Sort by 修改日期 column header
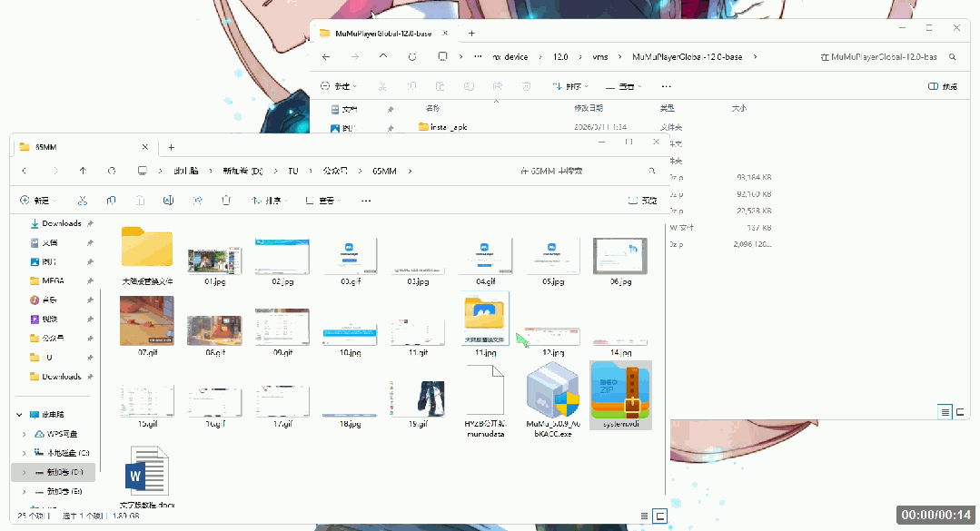The height and width of the screenshot is (531, 980). pos(589,108)
